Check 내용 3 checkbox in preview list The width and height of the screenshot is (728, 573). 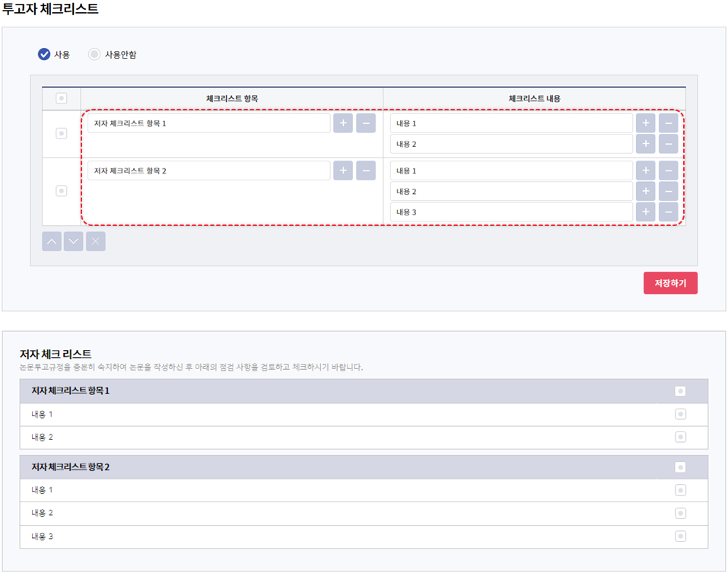(680, 536)
